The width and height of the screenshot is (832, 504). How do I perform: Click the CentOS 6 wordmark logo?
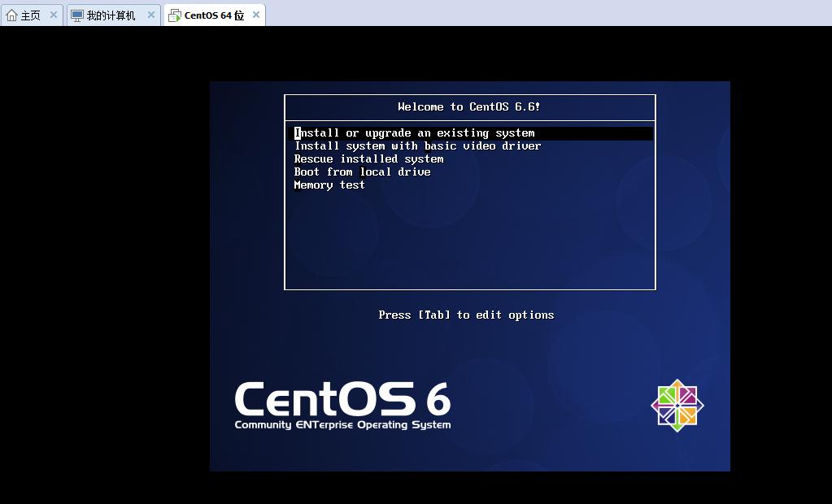(342, 400)
